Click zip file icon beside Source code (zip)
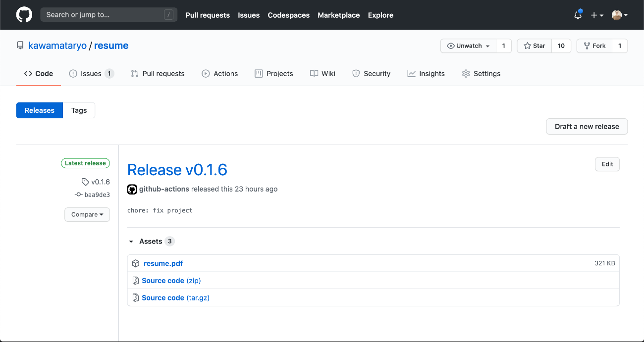 tap(136, 281)
